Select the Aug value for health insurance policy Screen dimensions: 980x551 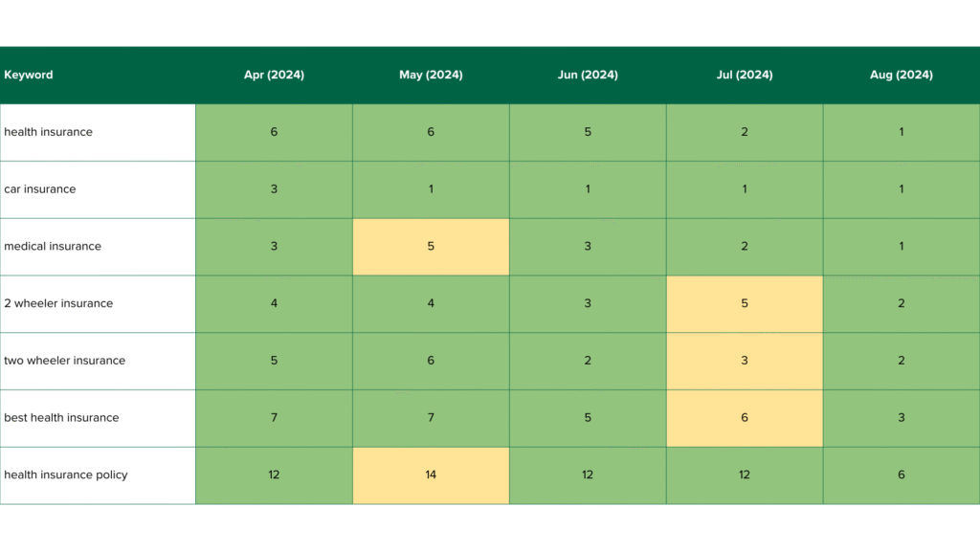(902, 475)
